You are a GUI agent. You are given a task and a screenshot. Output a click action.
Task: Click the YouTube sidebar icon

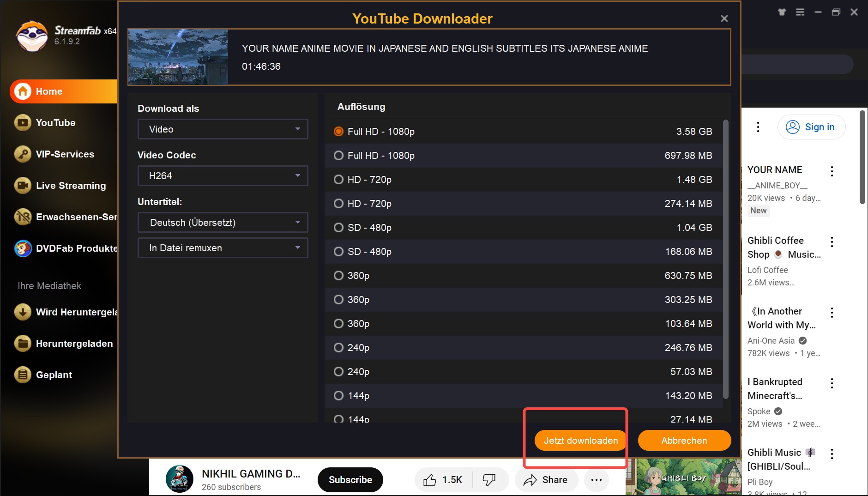(x=23, y=123)
